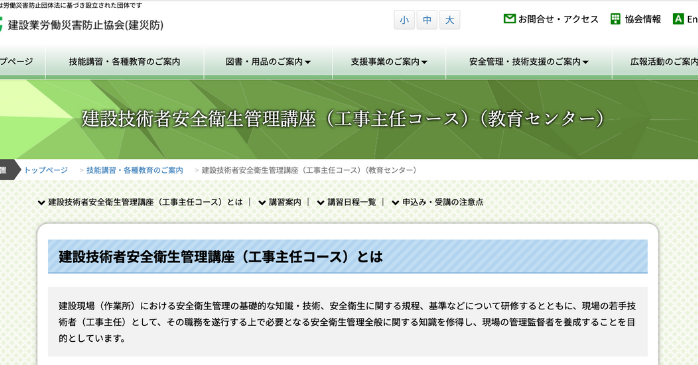Select medium font size 中
698x365 pixels.
point(427,20)
